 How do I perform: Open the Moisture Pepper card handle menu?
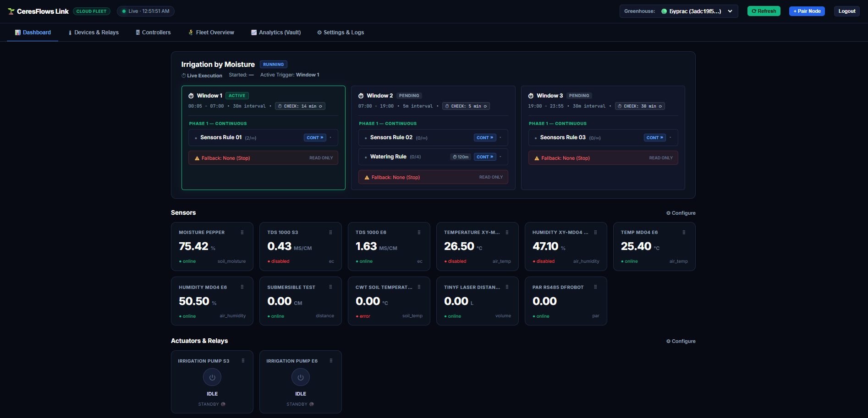[x=242, y=233]
